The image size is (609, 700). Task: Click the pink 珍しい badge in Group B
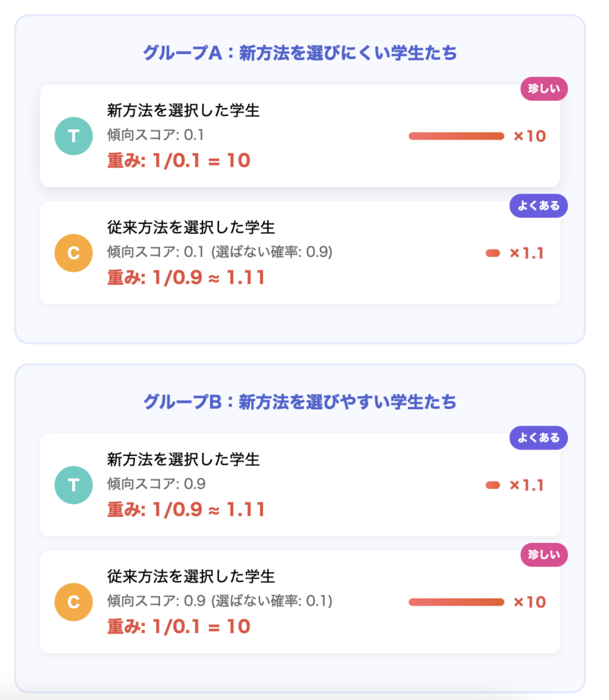(543, 555)
